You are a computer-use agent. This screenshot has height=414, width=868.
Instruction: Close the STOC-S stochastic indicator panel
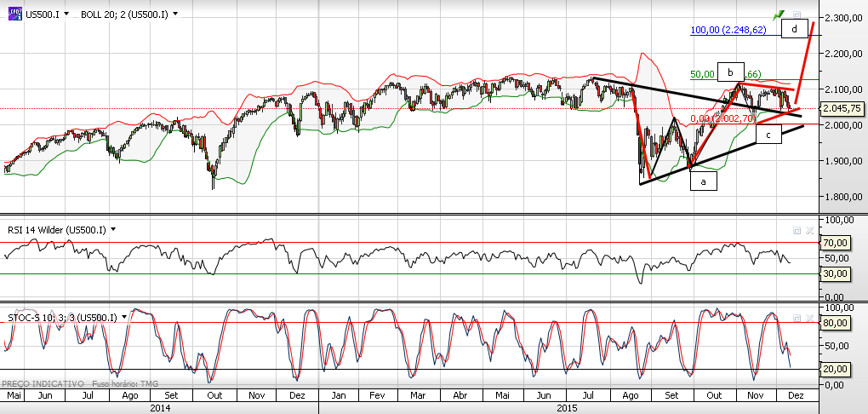pyautogui.click(x=808, y=318)
